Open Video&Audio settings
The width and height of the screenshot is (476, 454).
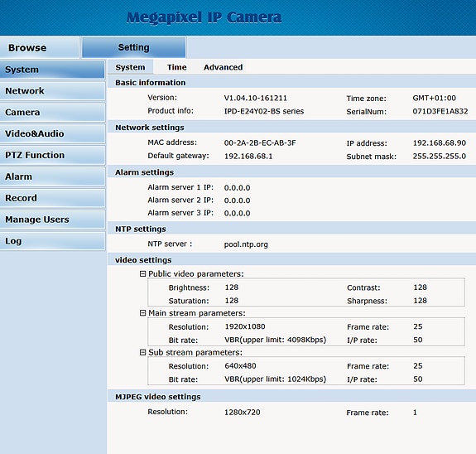click(52, 133)
